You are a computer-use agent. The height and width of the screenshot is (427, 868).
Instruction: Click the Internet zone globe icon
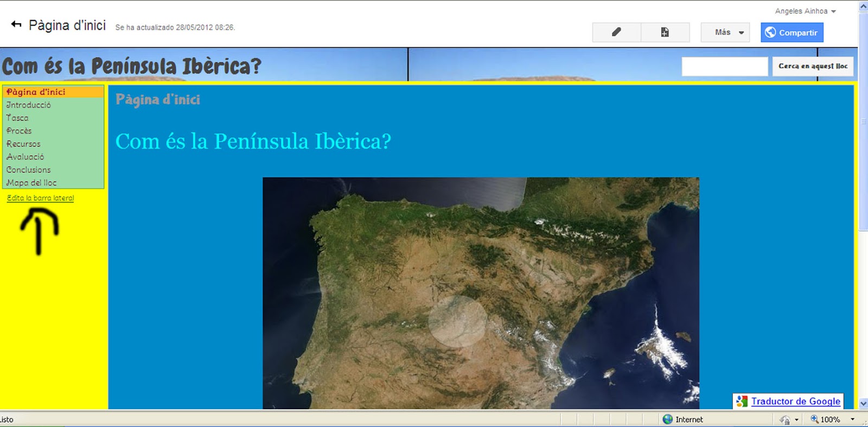pyautogui.click(x=668, y=419)
